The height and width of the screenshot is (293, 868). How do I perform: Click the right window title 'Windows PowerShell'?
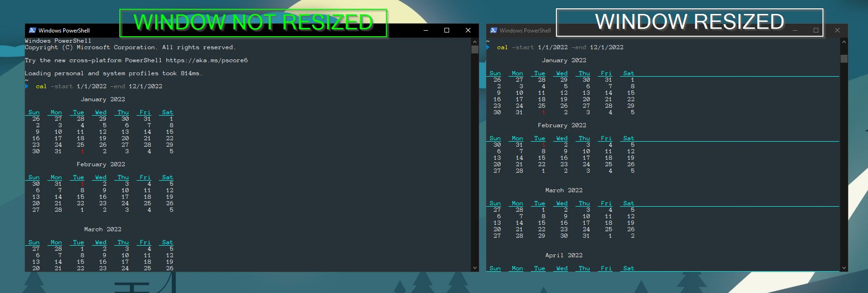pos(525,31)
